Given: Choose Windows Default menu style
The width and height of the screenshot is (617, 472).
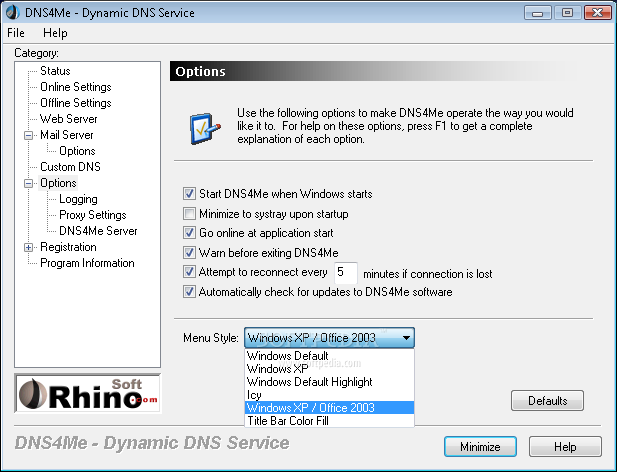Looking at the screenshot, I should [329, 356].
